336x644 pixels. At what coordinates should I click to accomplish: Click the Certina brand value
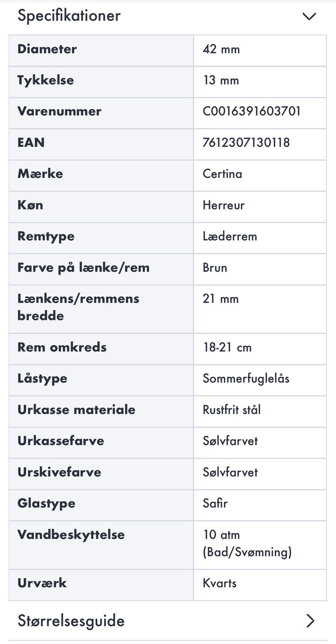[x=222, y=174]
